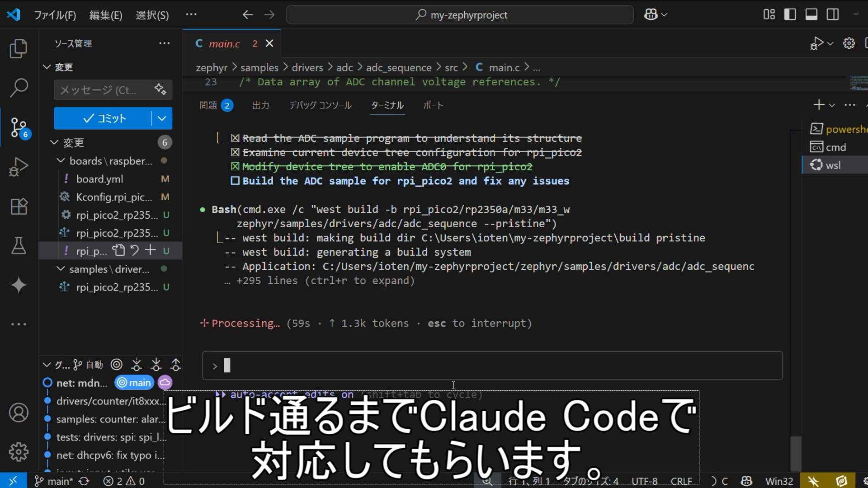Close the main.c editor tab
Viewport: 868px width, 488px height.
(x=269, y=43)
